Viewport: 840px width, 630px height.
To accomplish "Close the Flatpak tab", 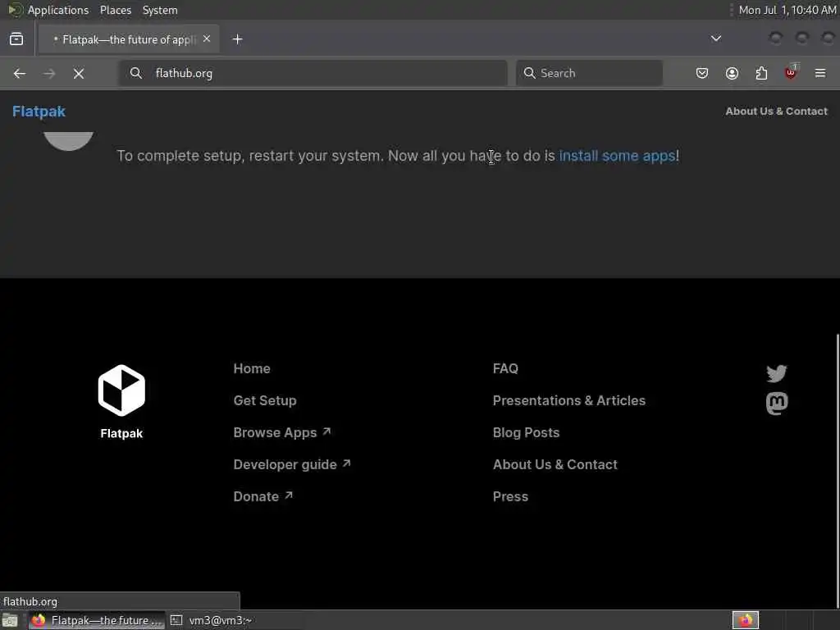I will coord(207,39).
